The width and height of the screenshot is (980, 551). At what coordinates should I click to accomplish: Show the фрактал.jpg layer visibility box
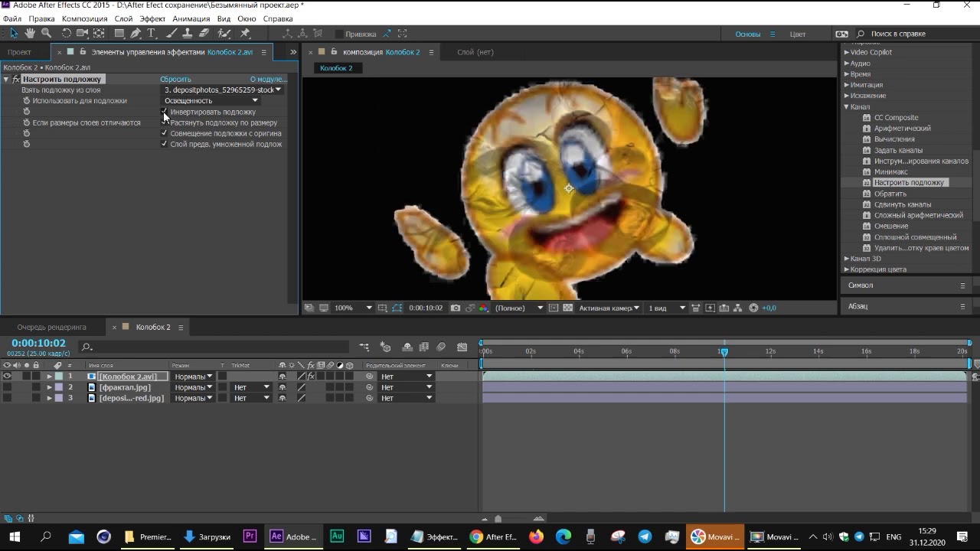pyautogui.click(x=7, y=387)
